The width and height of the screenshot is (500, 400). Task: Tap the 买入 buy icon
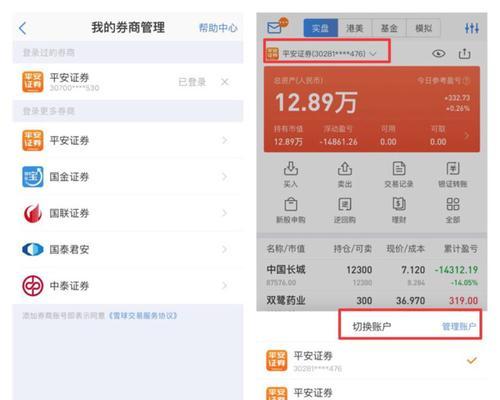click(x=291, y=169)
